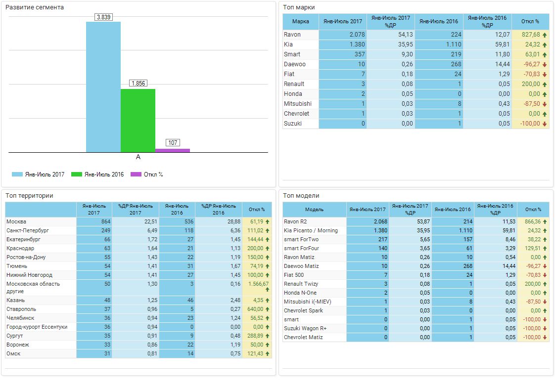Sort Топ марки by the Откл % header
Viewport: 555px width, 392px height.
tap(530, 22)
